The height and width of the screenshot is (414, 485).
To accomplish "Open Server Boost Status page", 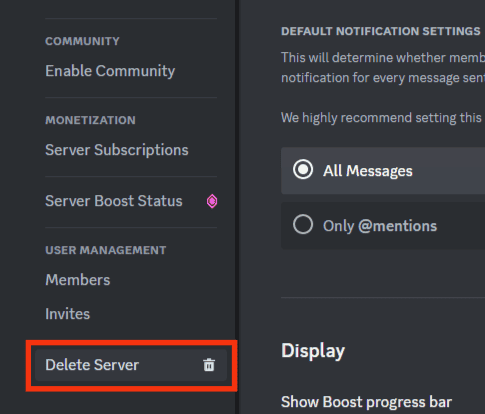I will 114,201.
